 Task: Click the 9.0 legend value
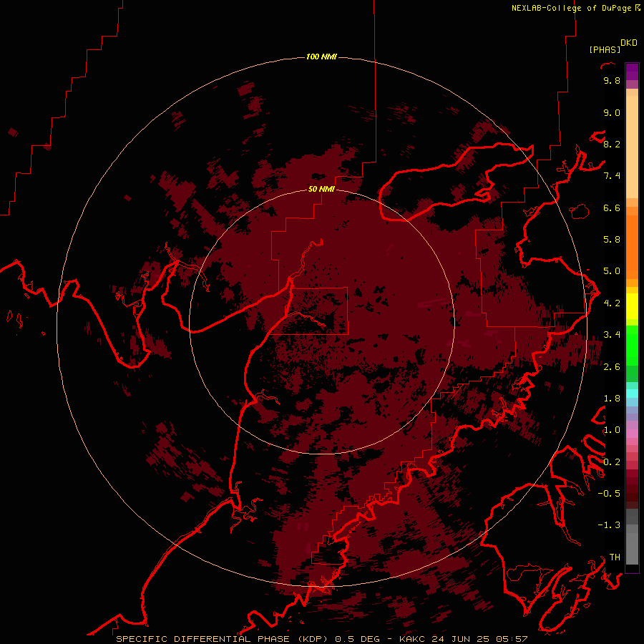(x=612, y=112)
